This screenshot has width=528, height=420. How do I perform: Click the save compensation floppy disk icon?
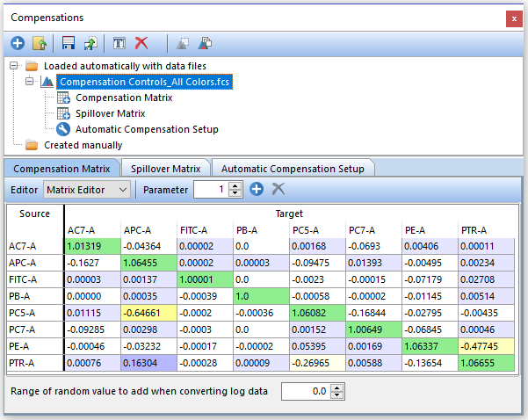69,42
